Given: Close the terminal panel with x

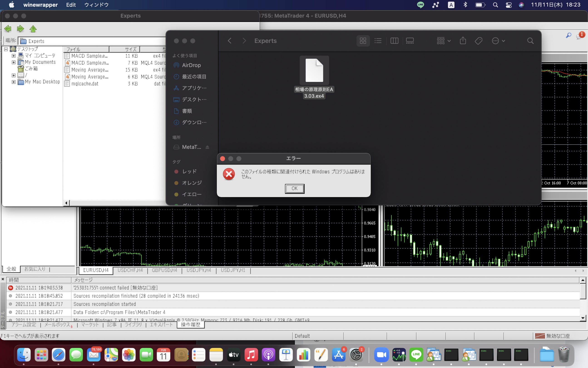Looking at the screenshot, I should pos(3,279).
